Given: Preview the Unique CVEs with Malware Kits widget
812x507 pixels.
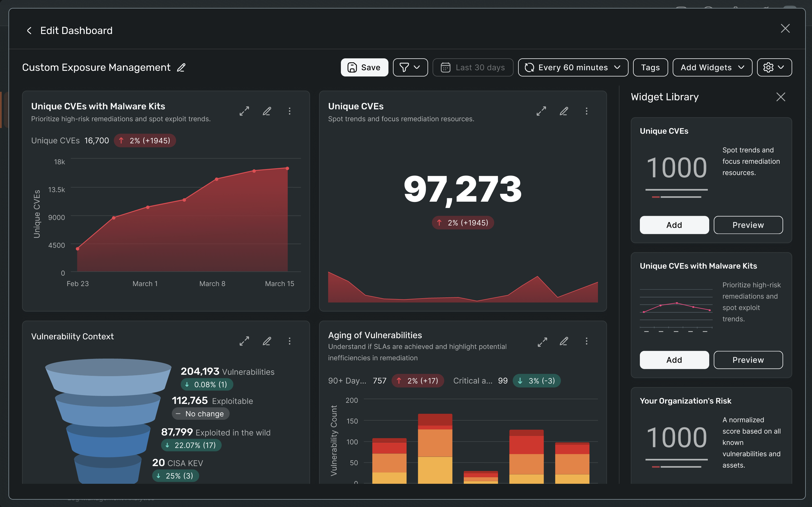Looking at the screenshot, I should point(748,360).
